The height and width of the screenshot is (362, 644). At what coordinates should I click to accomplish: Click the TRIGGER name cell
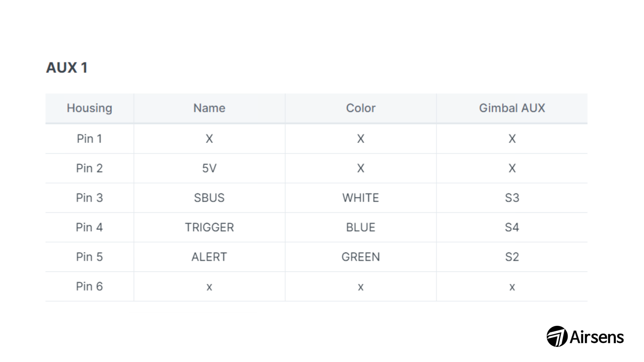[x=209, y=227]
